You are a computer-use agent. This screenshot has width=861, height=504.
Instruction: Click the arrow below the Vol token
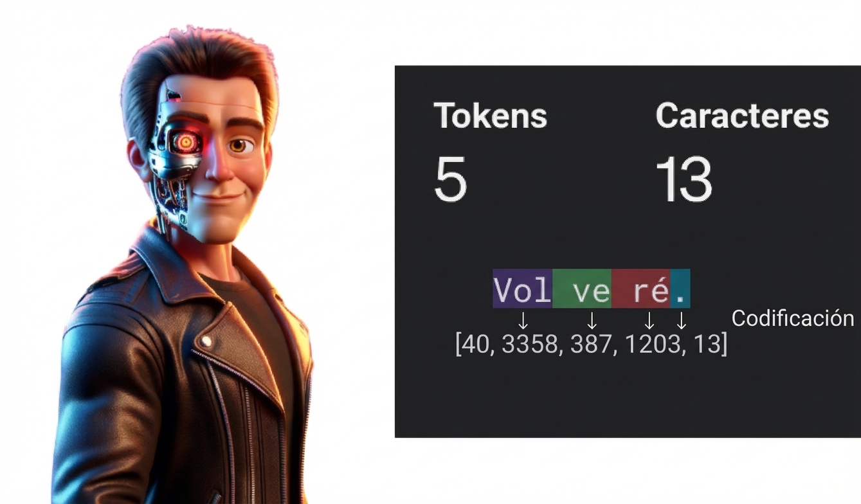tap(523, 320)
